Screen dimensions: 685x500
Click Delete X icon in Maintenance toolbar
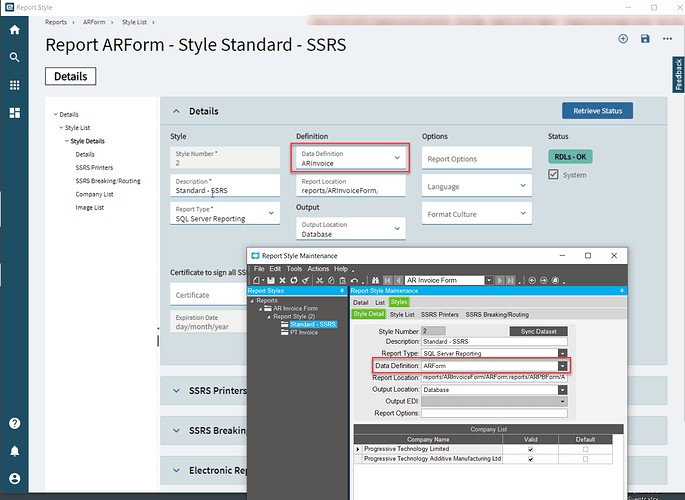(x=283, y=280)
